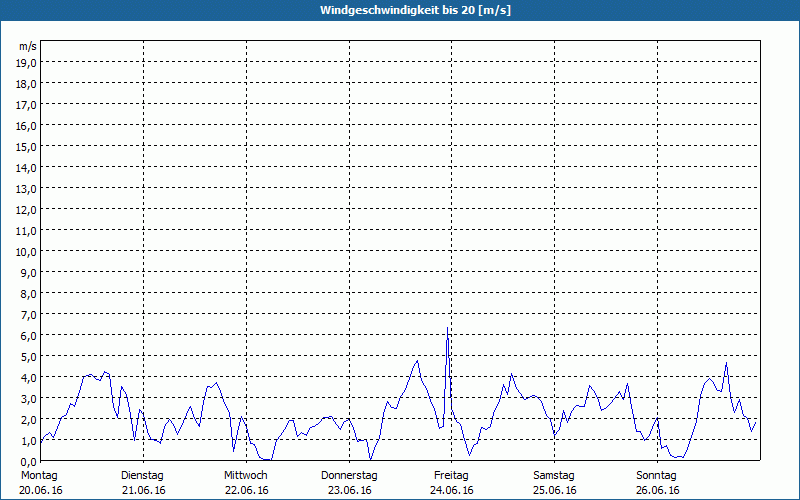The image size is (800, 500).
Task: Click the Donnerstag day label
Action: coord(349,475)
